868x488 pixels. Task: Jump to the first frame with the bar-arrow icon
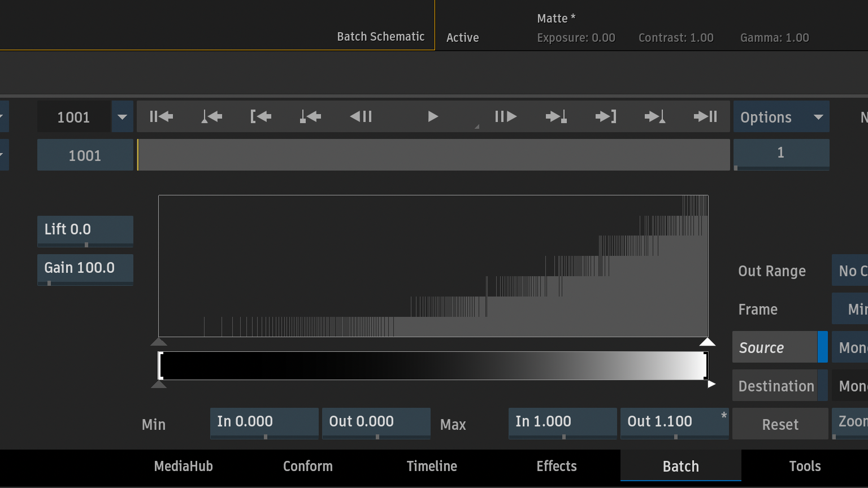tap(161, 116)
